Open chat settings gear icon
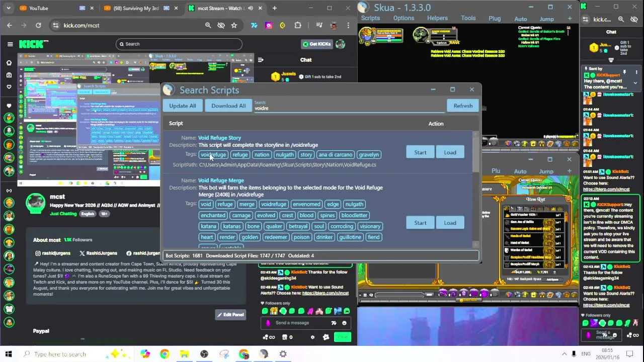This screenshot has height=362, width=644. (312, 337)
